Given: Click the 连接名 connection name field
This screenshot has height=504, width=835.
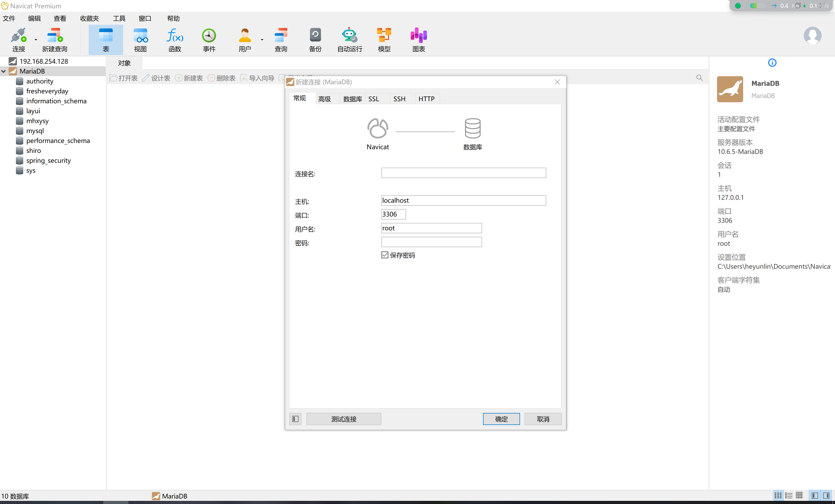Looking at the screenshot, I should click(464, 173).
